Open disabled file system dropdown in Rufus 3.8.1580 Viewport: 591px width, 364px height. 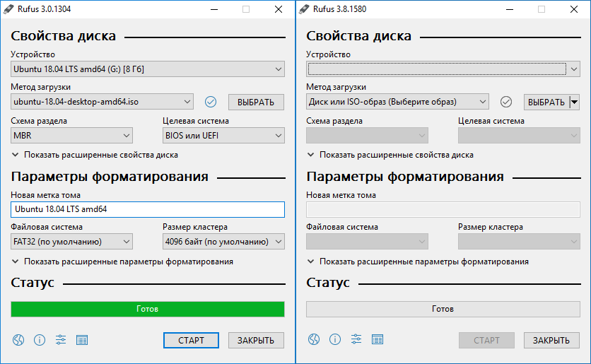(367, 242)
